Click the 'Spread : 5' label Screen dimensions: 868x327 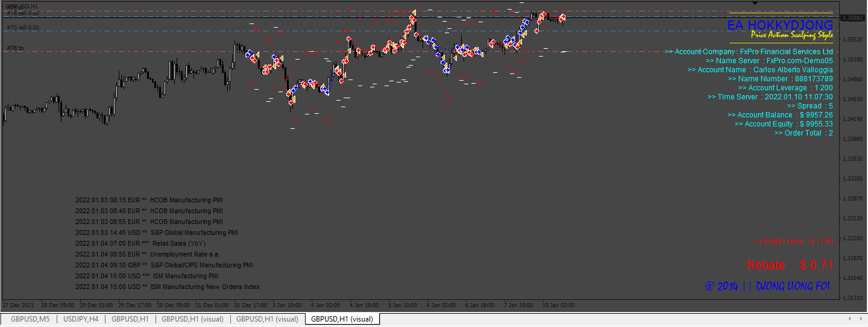(810, 106)
